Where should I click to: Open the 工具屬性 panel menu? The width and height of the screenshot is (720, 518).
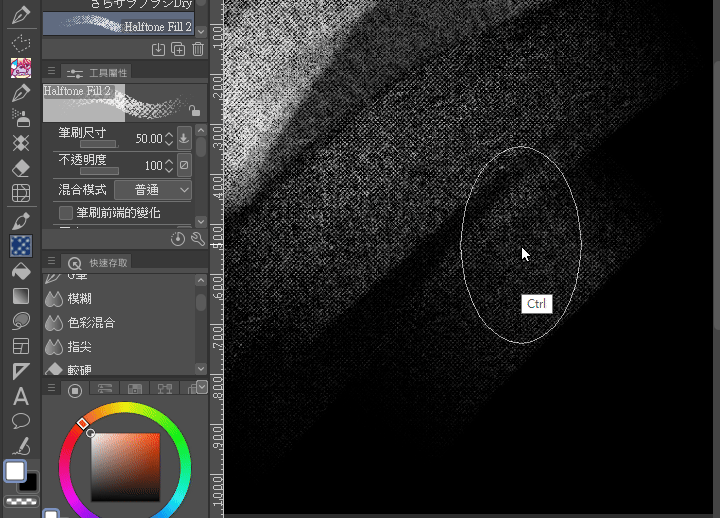51,71
